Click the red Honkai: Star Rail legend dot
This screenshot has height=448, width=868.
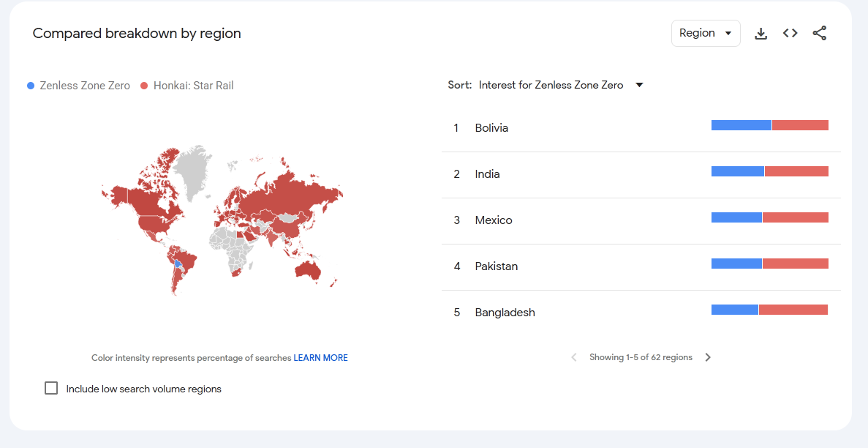point(144,86)
